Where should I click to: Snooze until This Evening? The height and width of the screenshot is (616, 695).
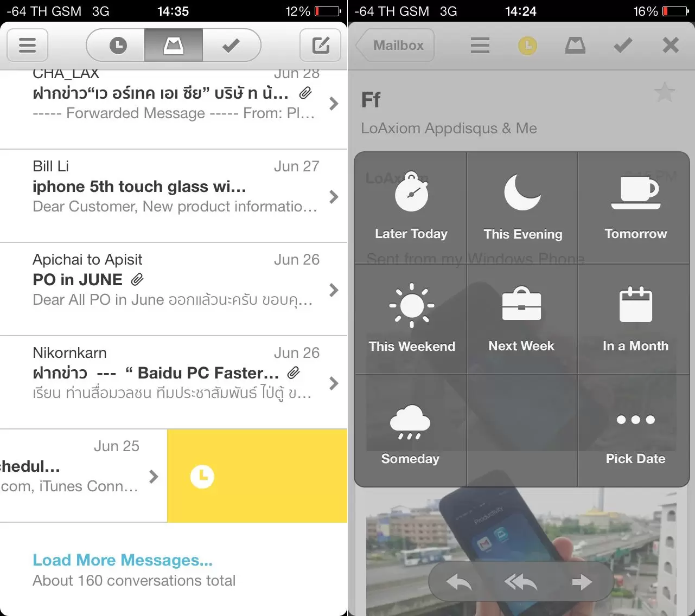coord(522,208)
